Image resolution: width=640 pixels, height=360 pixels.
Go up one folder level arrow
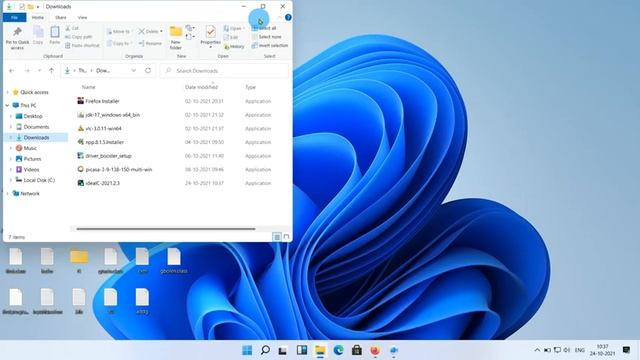[x=51, y=71]
